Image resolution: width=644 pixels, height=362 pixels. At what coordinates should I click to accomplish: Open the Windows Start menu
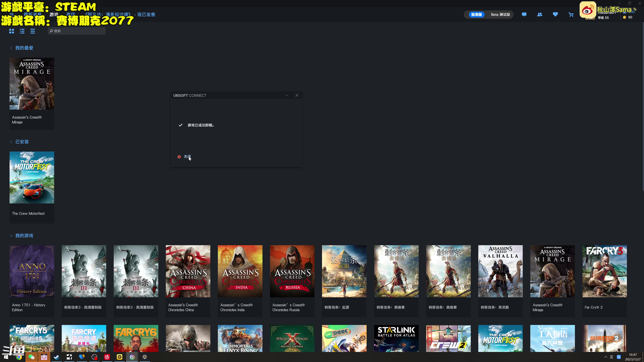click(6, 357)
